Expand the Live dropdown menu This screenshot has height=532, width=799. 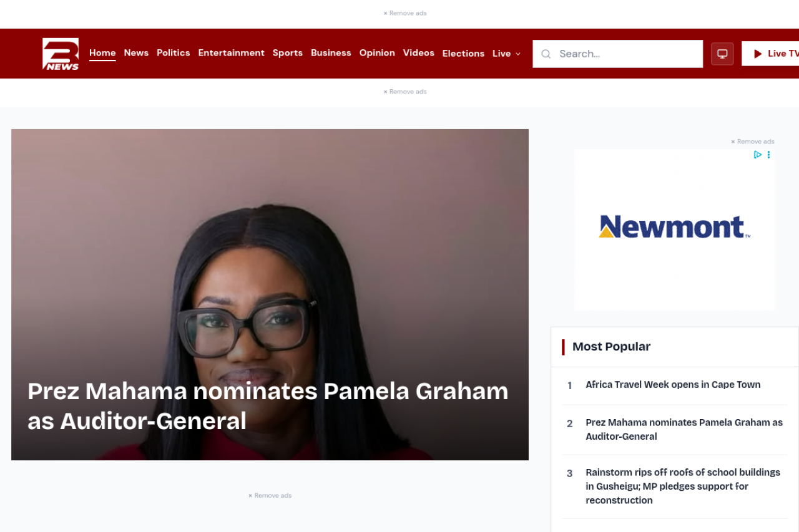[x=506, y=54]
